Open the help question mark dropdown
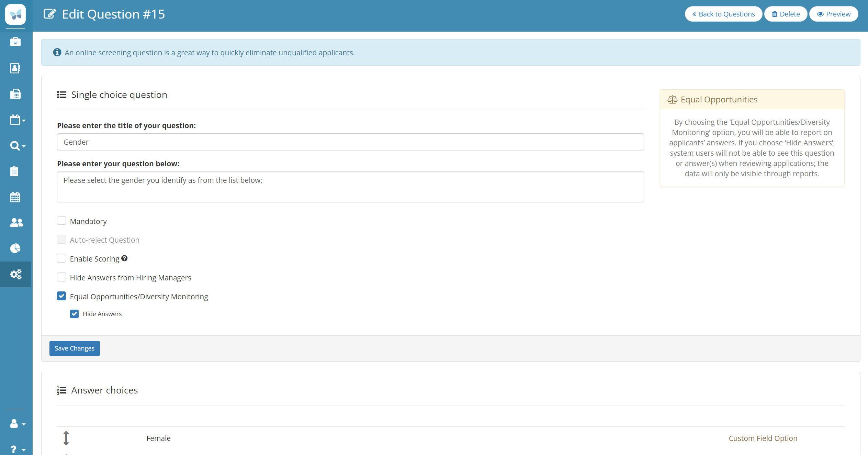 [x=17, y=449]
